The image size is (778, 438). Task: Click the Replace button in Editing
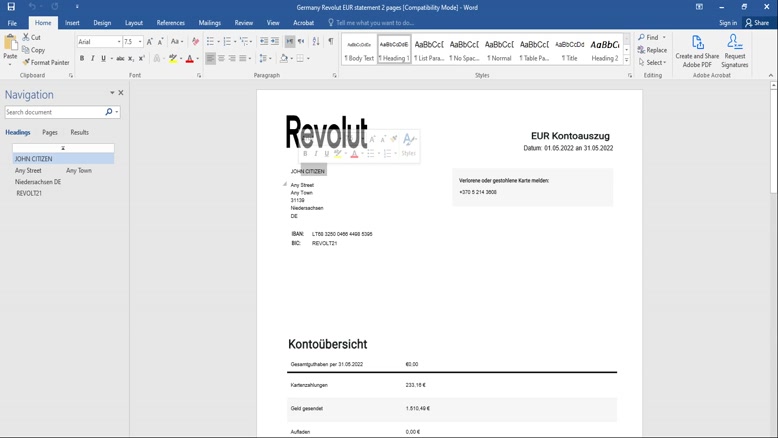pos(652,50)
